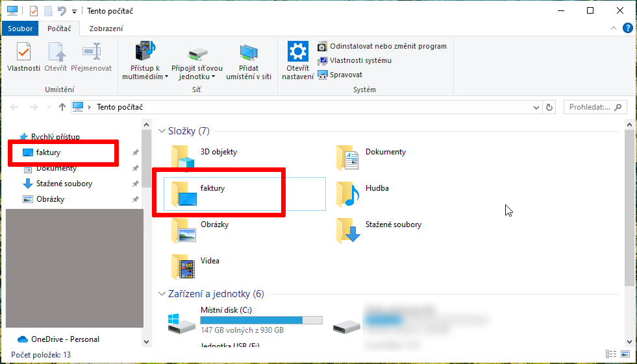Click Odinstalovat nebo změnit program

click(388, 46)
